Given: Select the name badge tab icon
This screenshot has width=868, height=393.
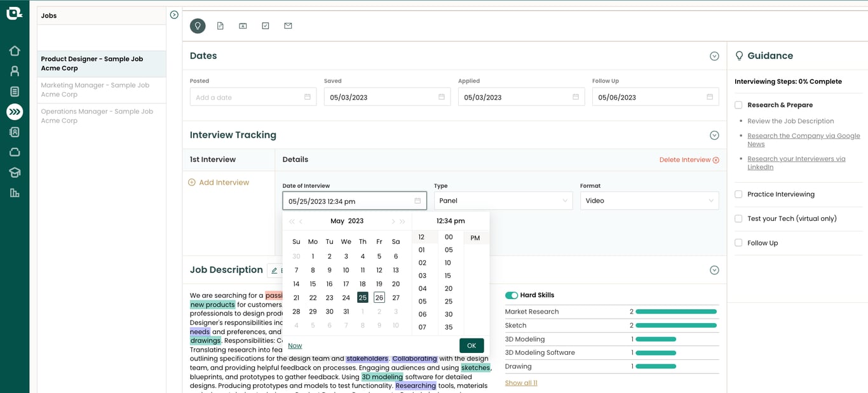Looking at the screenshot, I should [243, 26].
